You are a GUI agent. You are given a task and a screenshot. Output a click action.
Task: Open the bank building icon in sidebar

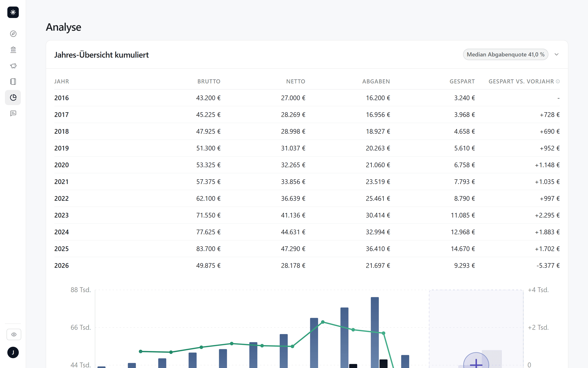[13, 50]
